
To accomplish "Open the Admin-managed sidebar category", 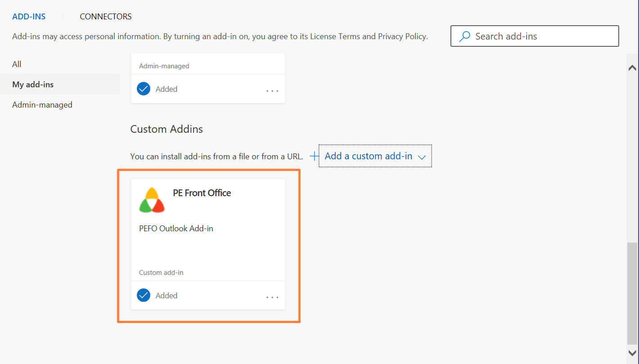I will coord(42,105).
